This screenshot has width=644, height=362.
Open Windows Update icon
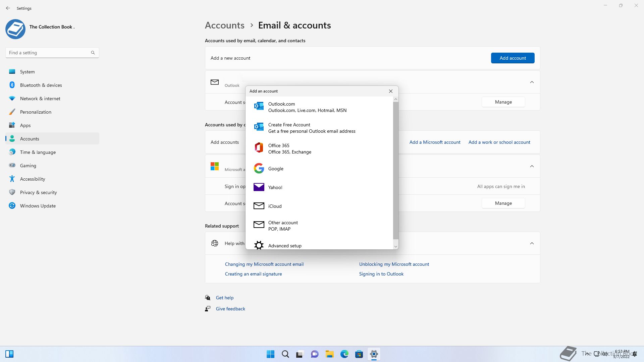(12, 205)
